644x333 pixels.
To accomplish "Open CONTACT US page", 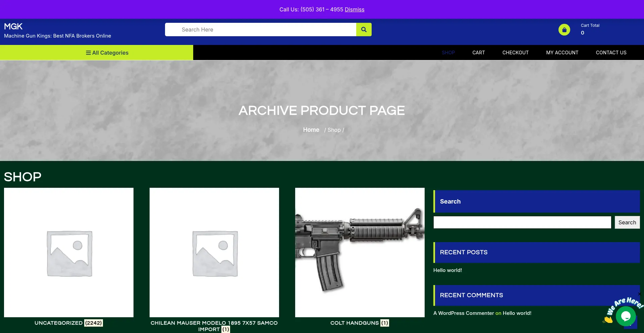I will point(611,53).
